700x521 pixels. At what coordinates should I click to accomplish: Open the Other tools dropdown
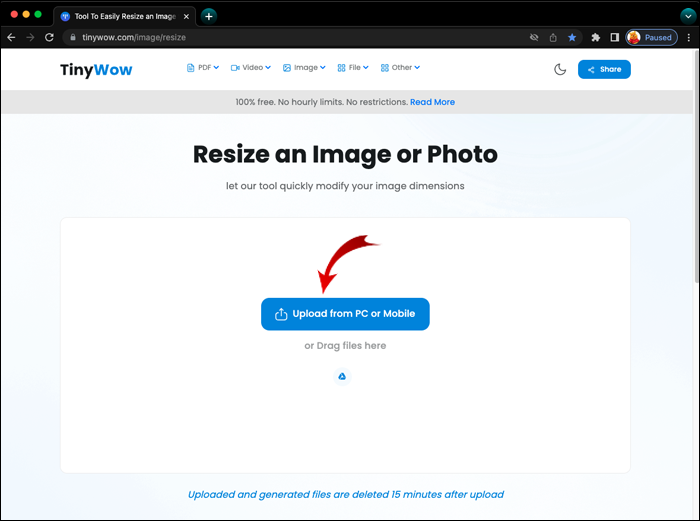[400, 67]
